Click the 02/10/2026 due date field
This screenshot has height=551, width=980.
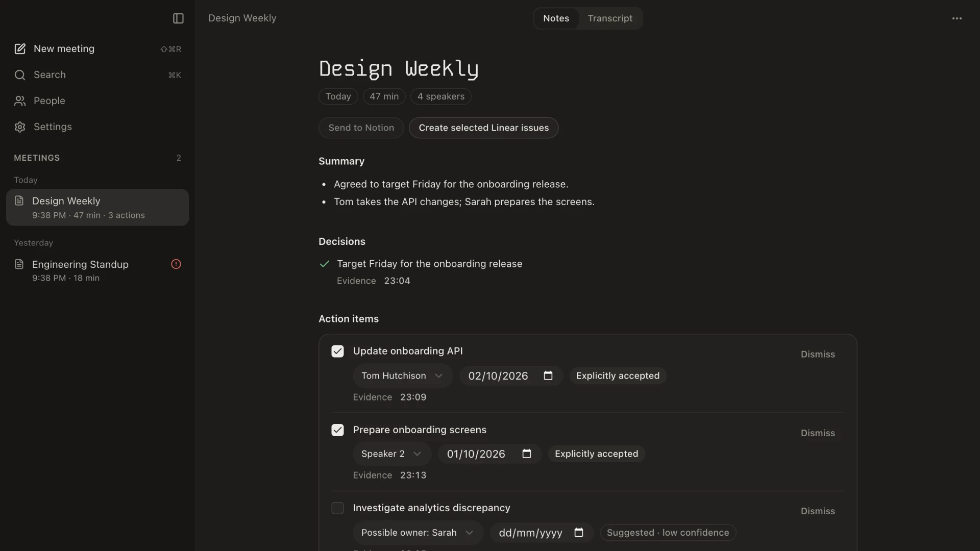511,375
